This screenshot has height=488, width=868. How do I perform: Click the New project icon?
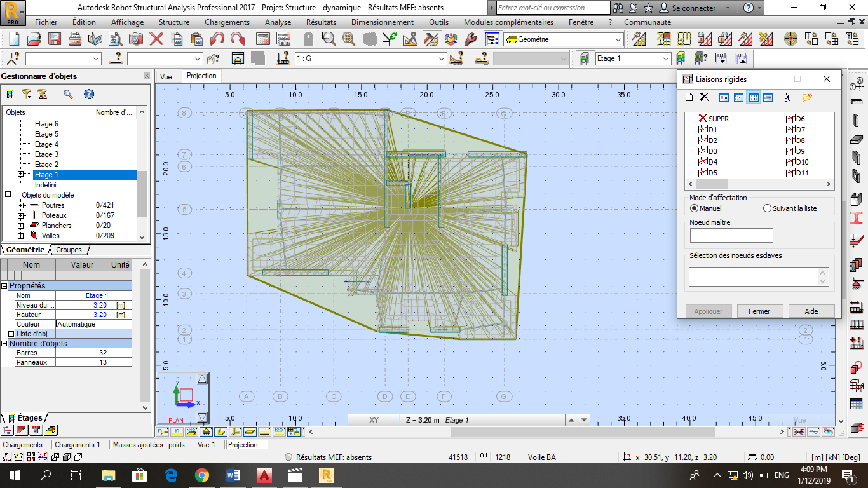pos(13,39)
